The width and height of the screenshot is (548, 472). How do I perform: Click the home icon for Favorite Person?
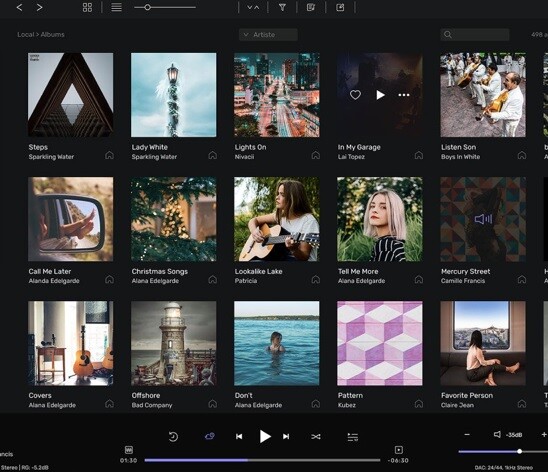pos(522,404)
